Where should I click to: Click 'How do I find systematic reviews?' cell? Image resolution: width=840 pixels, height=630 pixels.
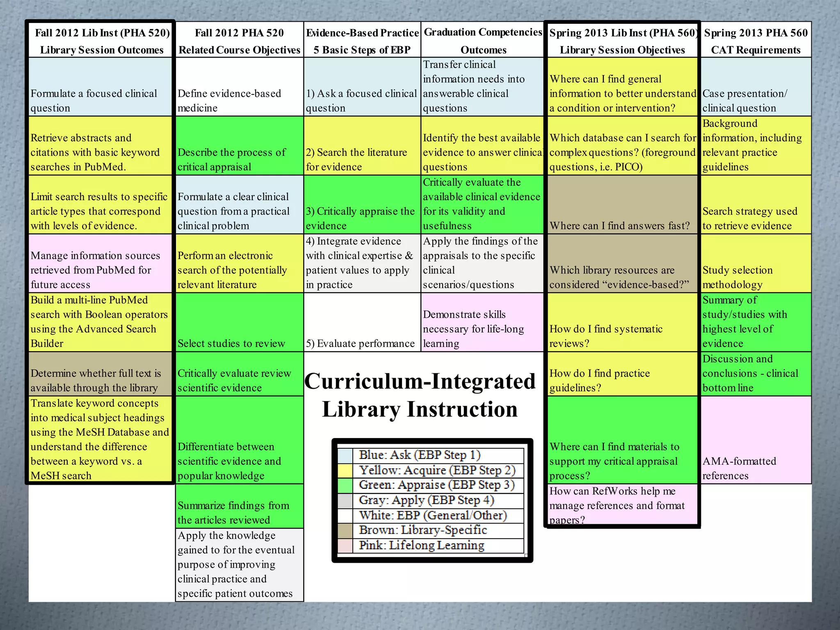coord(605,336)
